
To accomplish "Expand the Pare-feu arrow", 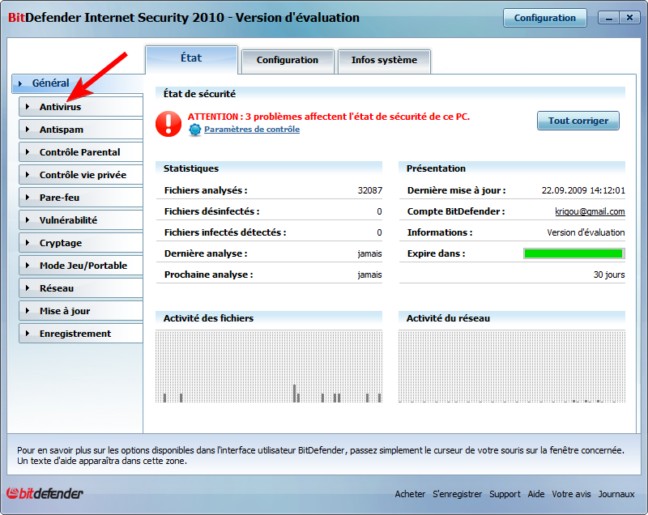I will pos(28,198).
